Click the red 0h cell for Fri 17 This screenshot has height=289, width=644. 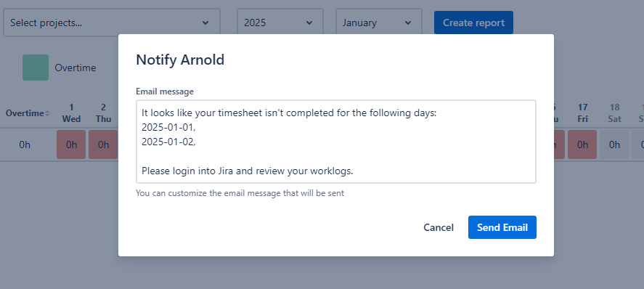pyautogui.click(x=582, y=144)
